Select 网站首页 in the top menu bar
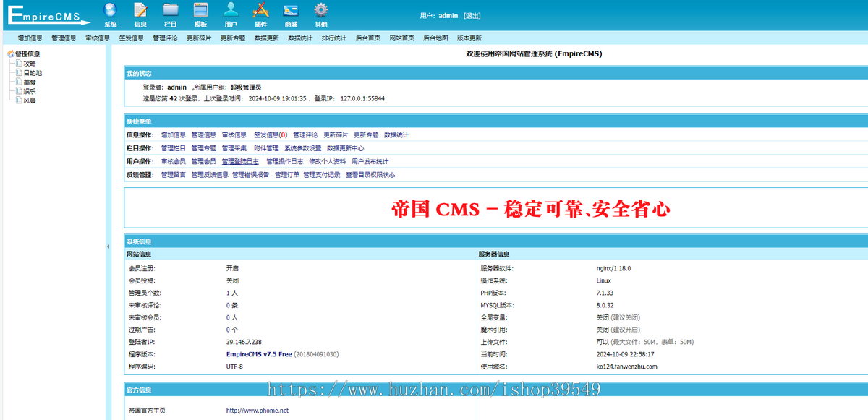Viewport: 868px width, 420px height. 401,38
